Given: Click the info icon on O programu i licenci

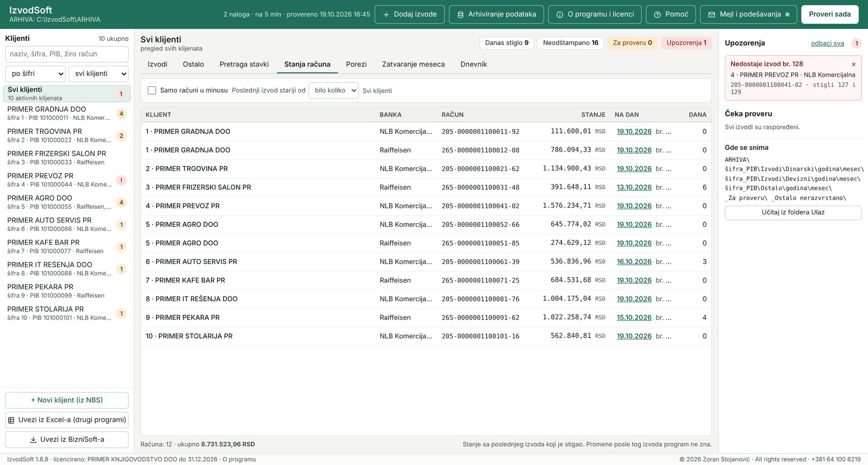Looking at the screenshot, I should [x=560, y=14].
